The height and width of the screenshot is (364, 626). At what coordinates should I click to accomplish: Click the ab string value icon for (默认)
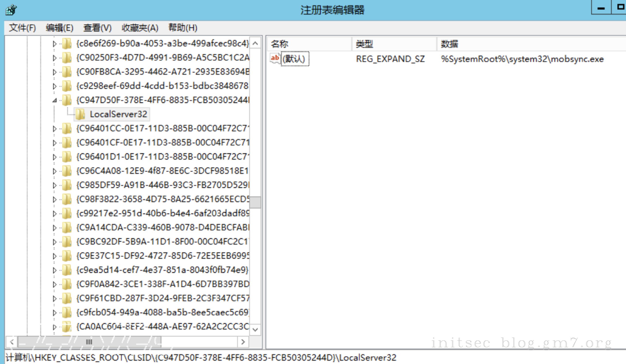click(275, 58)
